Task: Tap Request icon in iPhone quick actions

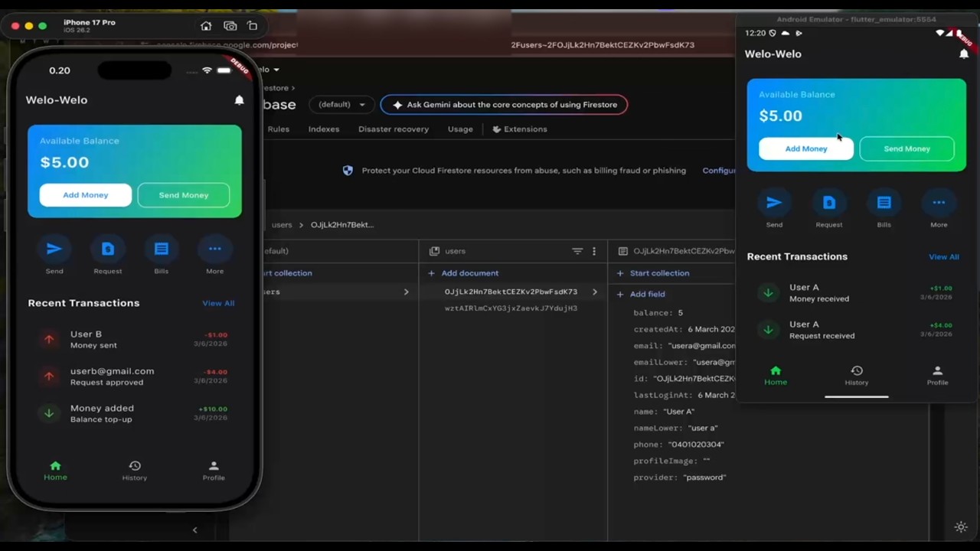Action: pyautogui.click(x=108, y=249)
